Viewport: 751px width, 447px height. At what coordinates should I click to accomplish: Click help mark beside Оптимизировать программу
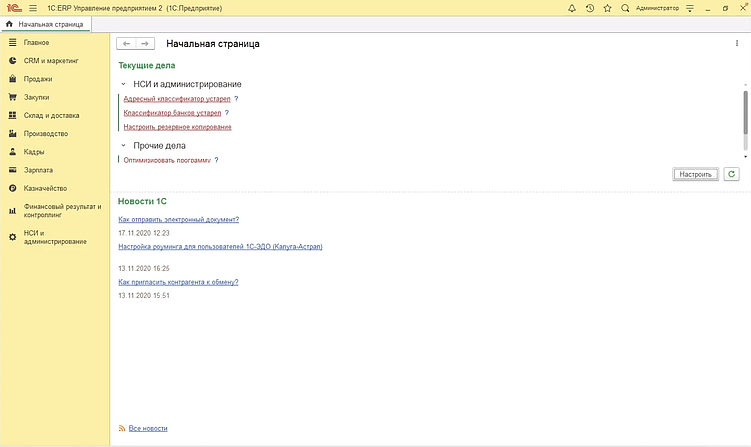(216, 160)
